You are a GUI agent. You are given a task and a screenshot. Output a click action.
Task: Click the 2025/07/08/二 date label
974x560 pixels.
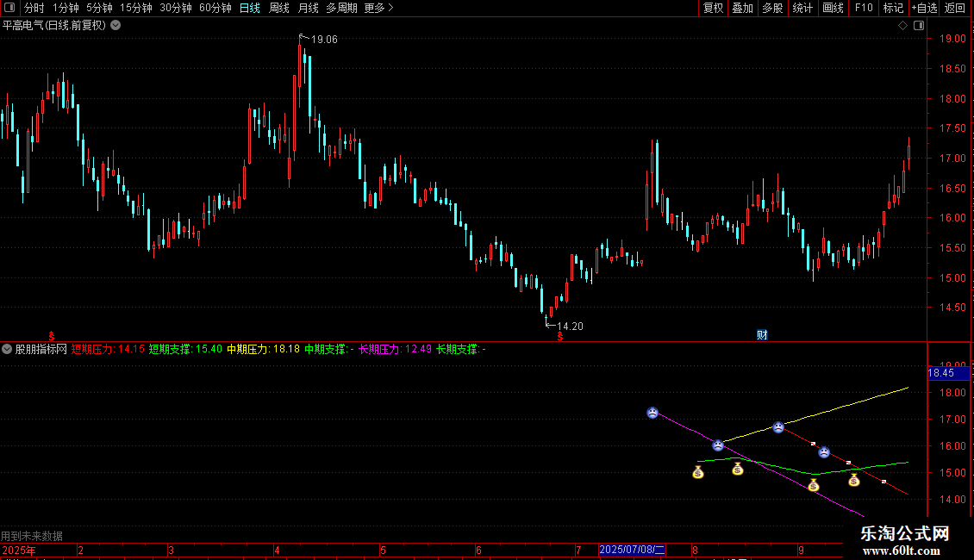633,550
